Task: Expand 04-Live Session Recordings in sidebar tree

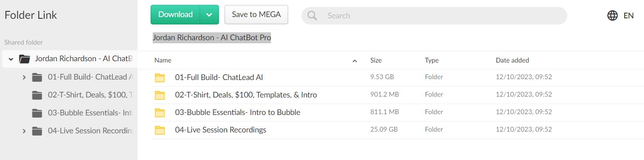Action: pyautogui.click(x=24, y=131)
